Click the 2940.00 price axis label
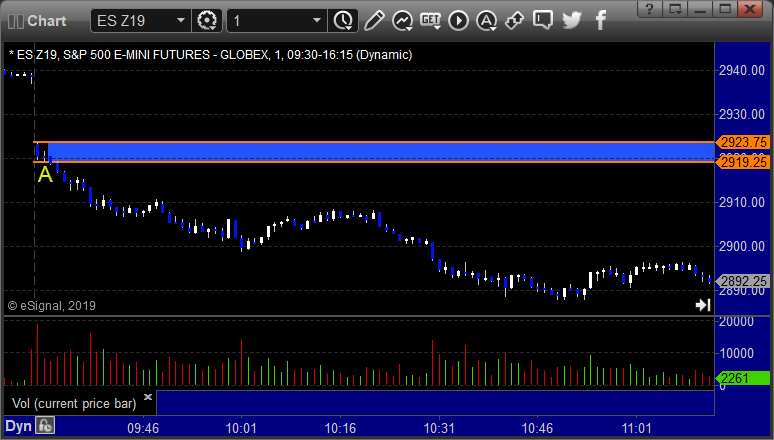This screenshot has width=774, height=440. pos(742,70)
